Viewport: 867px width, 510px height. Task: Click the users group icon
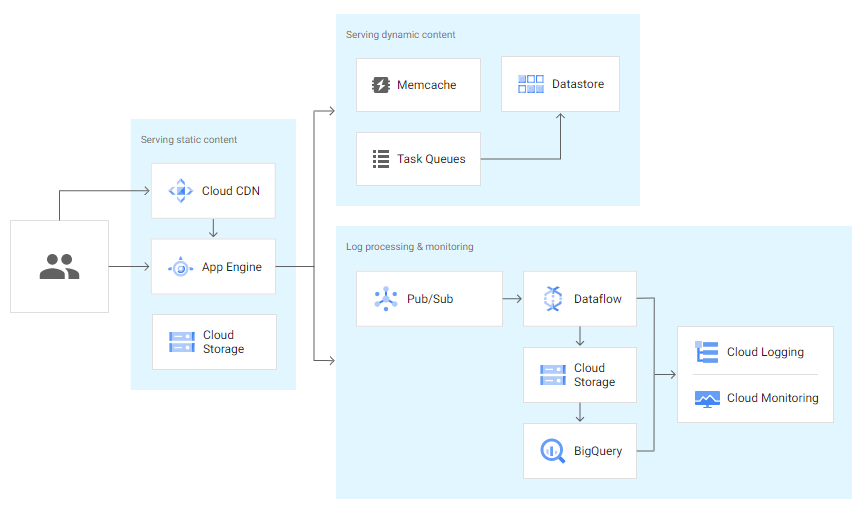(59, 267)
